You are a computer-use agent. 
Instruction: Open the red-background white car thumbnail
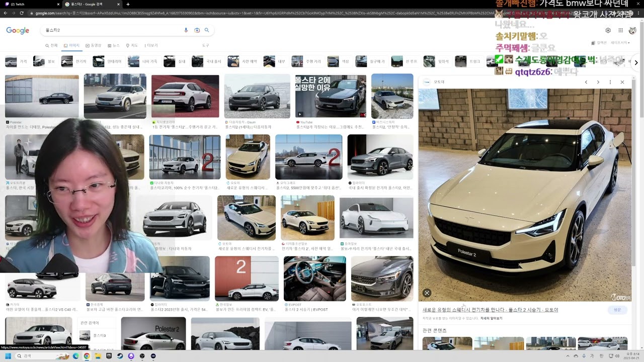pos(185,96)
